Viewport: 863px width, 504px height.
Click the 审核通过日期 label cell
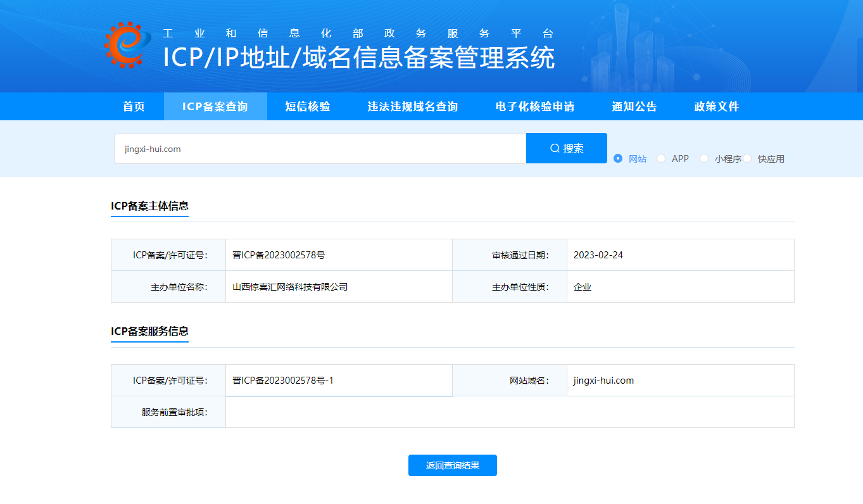point(510,255)
